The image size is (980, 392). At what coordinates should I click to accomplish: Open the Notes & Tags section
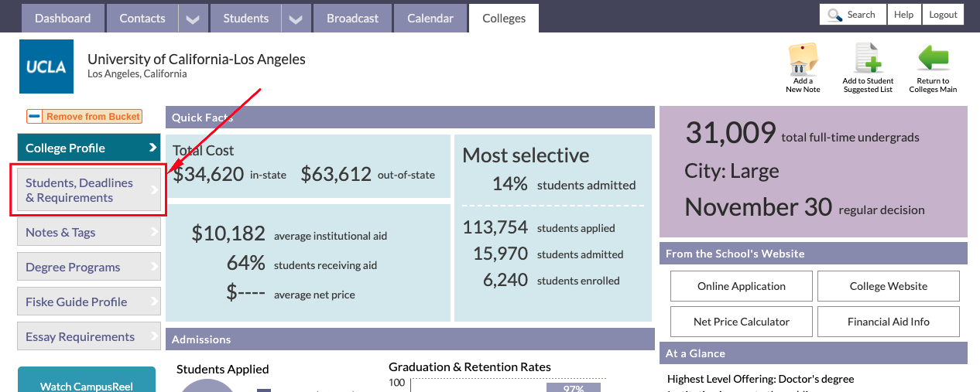(x=89, y=232)
